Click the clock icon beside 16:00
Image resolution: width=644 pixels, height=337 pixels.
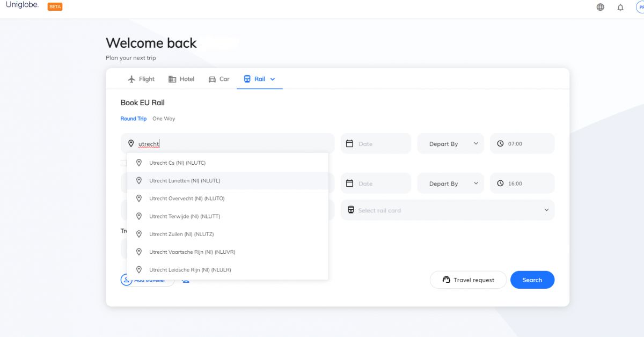point(500,184)
